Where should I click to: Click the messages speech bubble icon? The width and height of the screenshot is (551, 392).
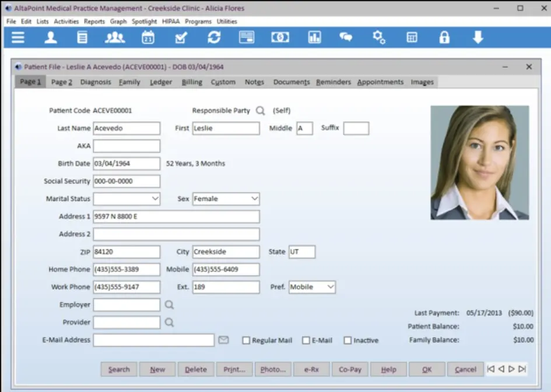(346, 37)
